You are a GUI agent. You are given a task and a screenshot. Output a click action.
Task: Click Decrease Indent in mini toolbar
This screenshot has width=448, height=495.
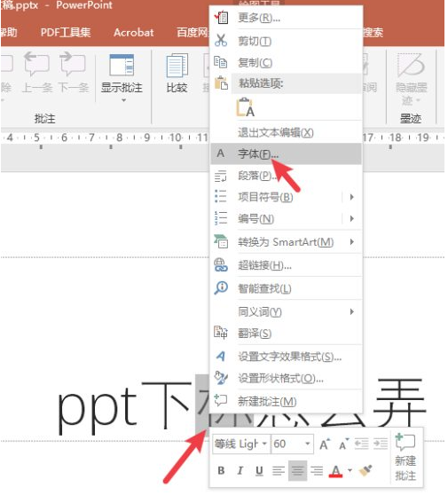pyautogui.click(x=362, y=444)
